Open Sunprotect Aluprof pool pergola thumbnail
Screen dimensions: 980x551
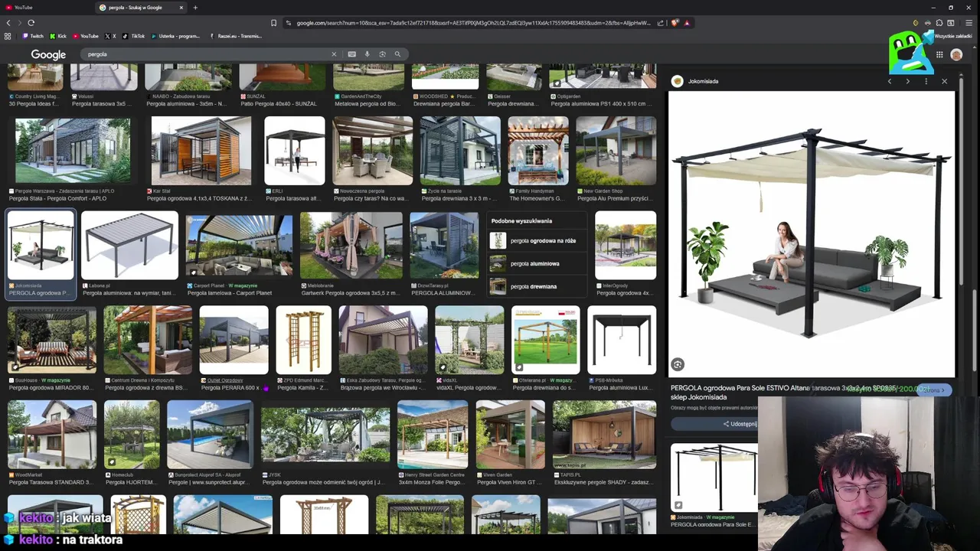click(210, 434)
